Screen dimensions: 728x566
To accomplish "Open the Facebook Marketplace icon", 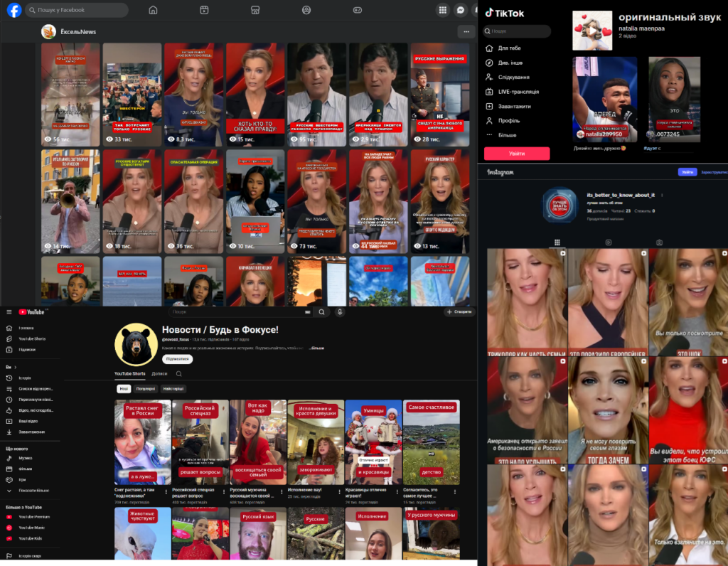I will coord(255,10).
